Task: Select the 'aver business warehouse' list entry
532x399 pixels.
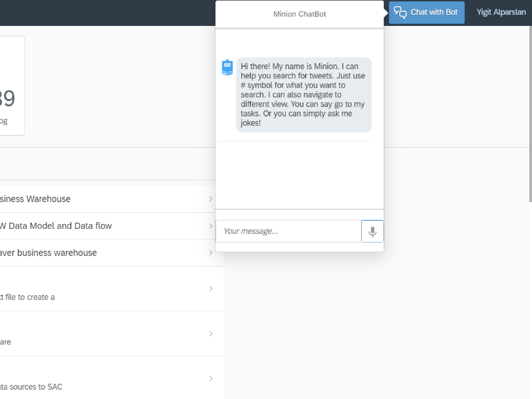Action: tap(50, 253)
